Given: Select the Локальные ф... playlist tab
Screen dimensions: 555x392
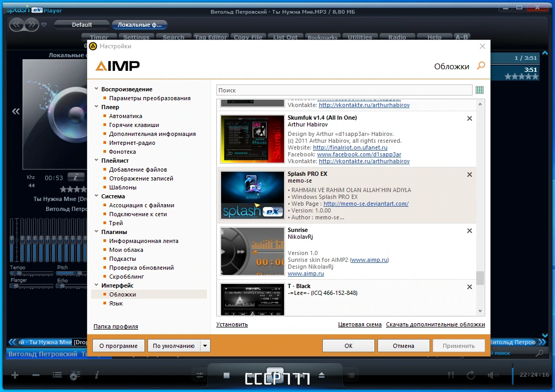Looking at the screenshot, I should (140, 25).
